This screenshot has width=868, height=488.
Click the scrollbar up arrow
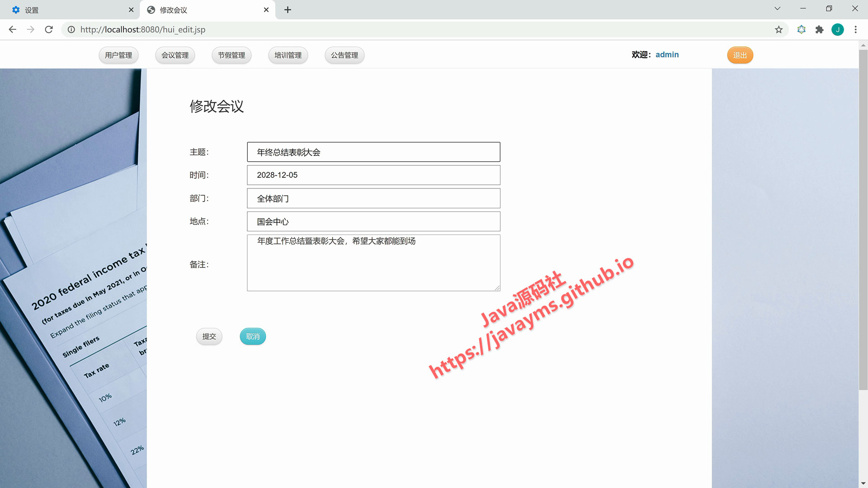pos(863,45)
